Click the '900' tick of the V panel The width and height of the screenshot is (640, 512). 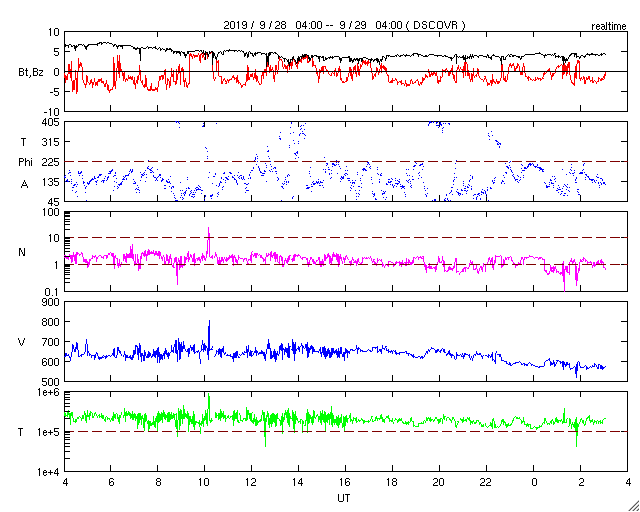[52, 302]
